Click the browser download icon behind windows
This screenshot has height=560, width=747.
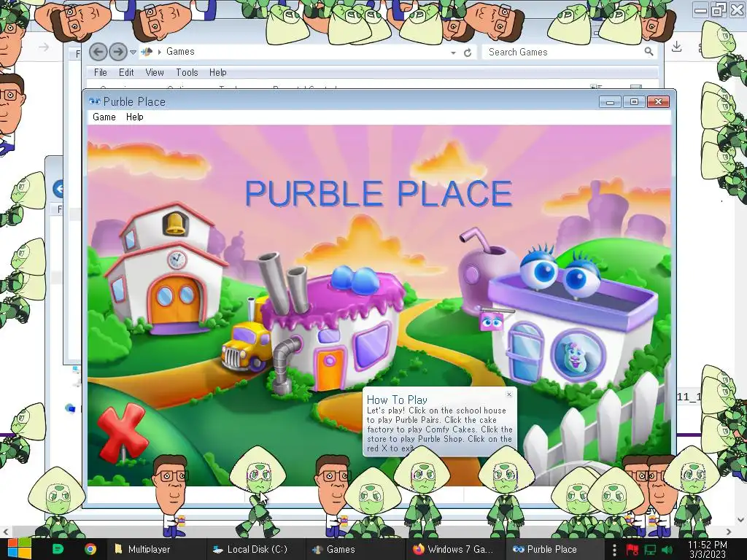click(676, 47)
